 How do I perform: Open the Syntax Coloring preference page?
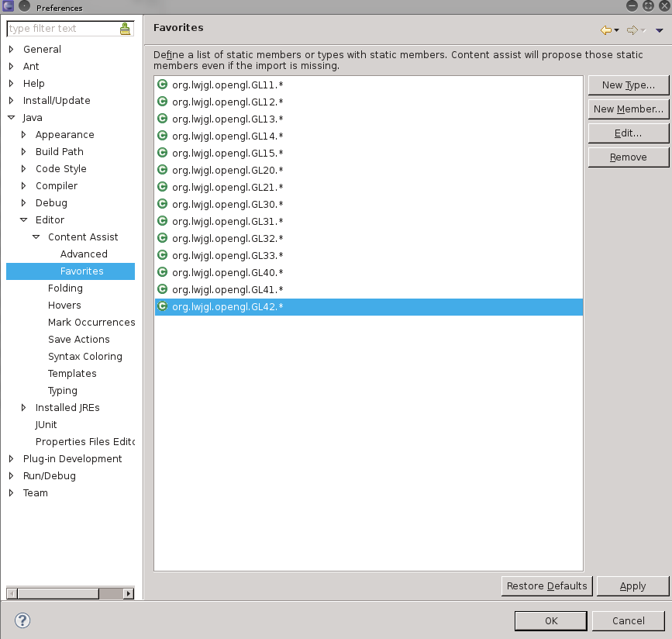84,357
